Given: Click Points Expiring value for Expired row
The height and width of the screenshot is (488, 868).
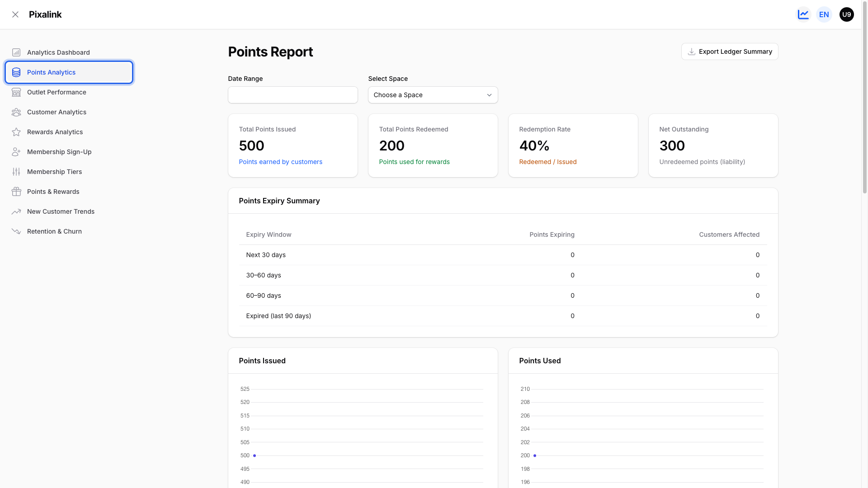Looking at the screenshot, I should (x=572, y=316).
